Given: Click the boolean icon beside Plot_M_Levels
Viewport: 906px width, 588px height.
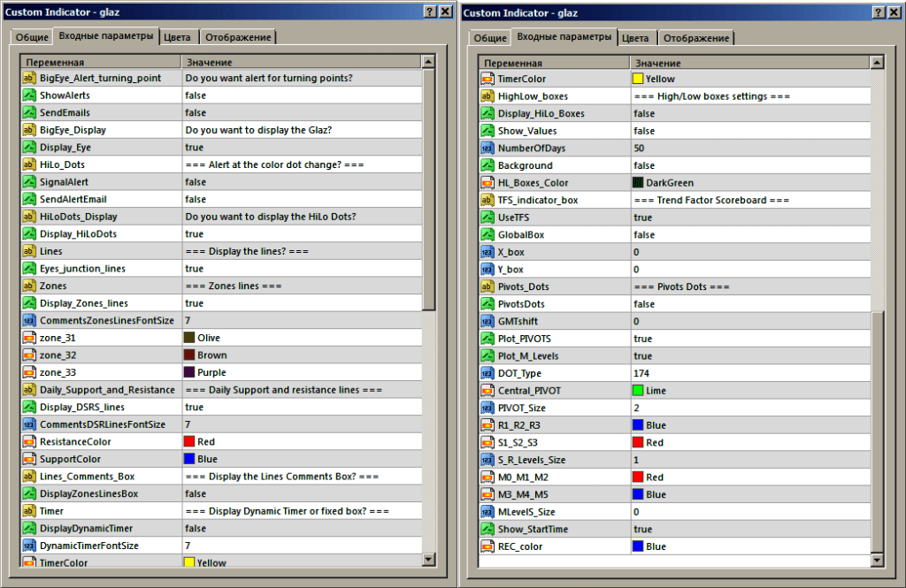Looking at the screenshot, I should (x=487, y=355).
